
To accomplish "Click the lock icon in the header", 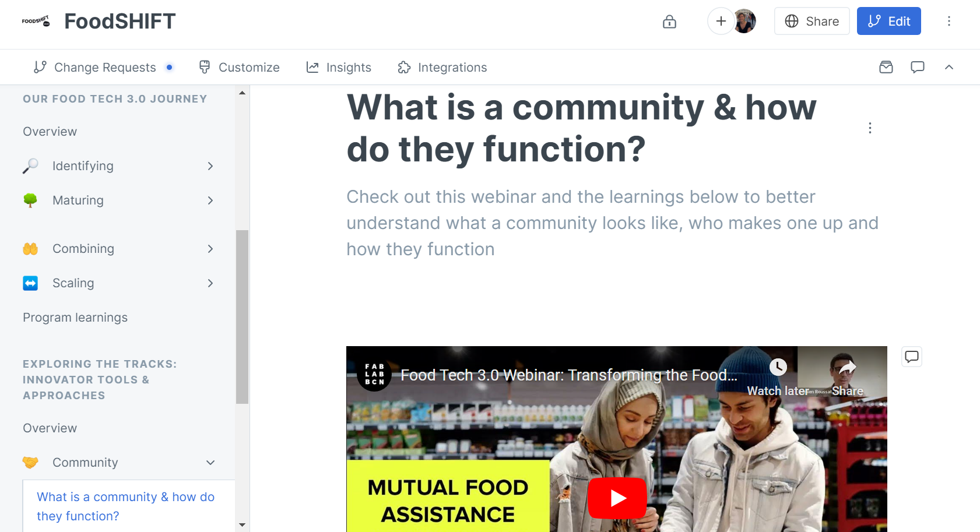I will click(669, 21).
